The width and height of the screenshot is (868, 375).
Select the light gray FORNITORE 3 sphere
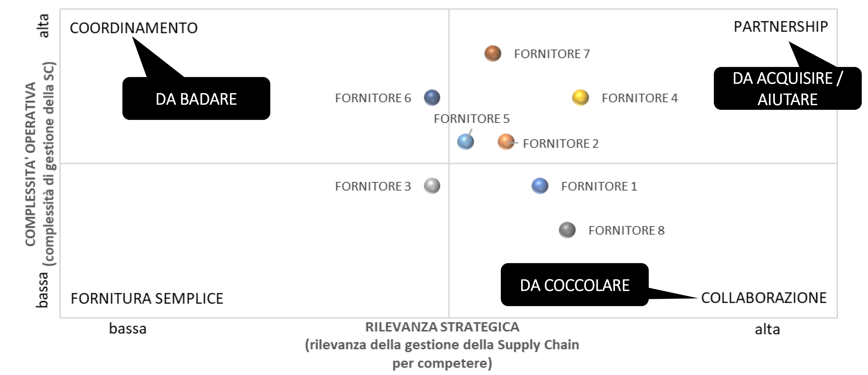432,186
